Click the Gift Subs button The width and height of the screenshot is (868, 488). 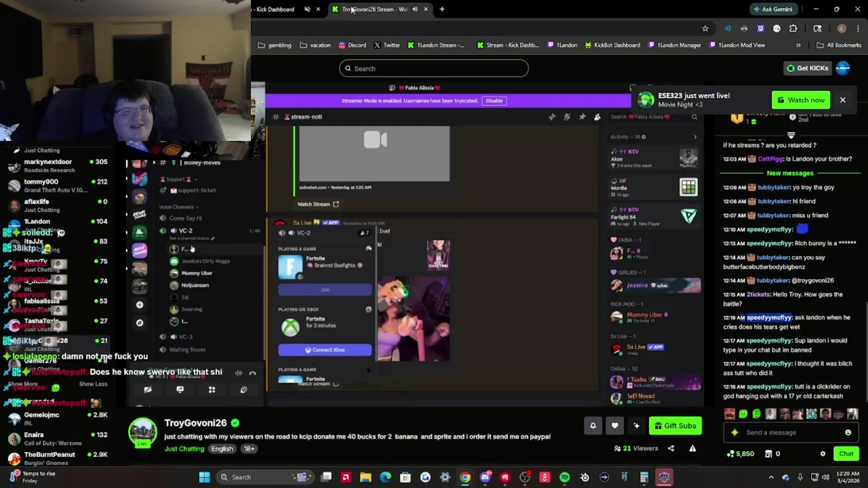675,426
